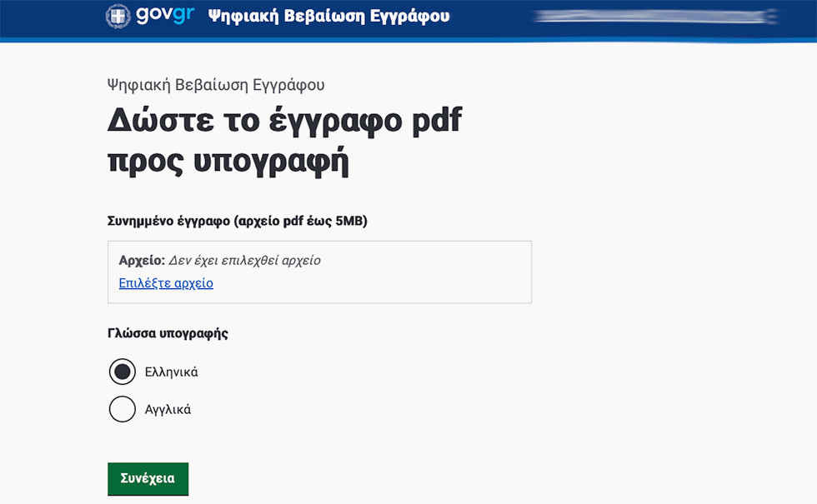This screenshot has width=817, height=504.
Task: Click the Αγγλικά option label text
Action: [x=168, y=410]
